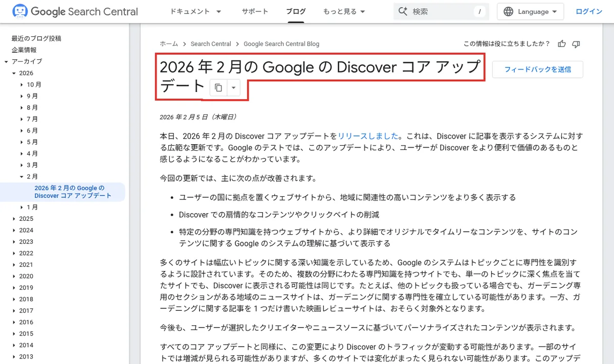Copy page using icon beside title

218,87
